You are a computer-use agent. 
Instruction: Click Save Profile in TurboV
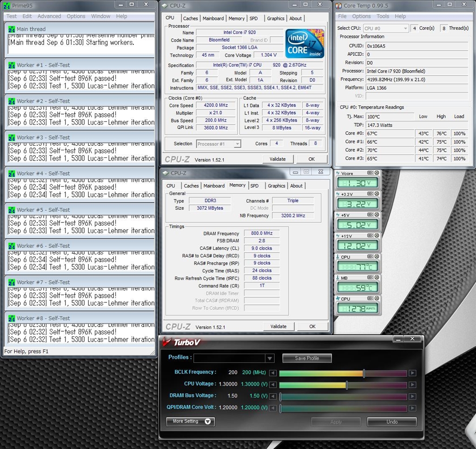(307, 358)
